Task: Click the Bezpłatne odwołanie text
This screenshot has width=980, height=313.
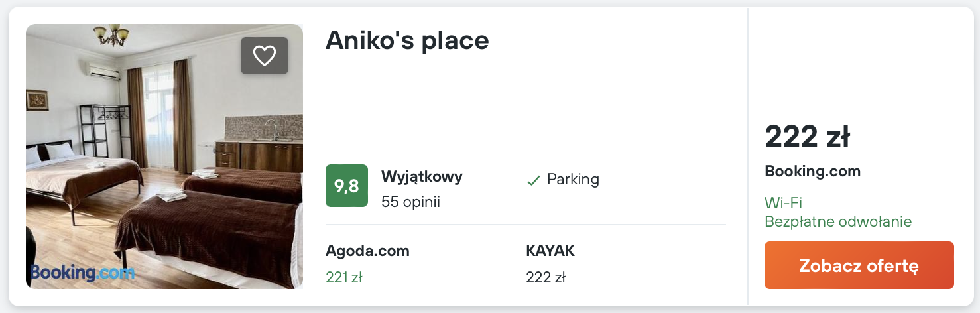Action: point(838,222)
